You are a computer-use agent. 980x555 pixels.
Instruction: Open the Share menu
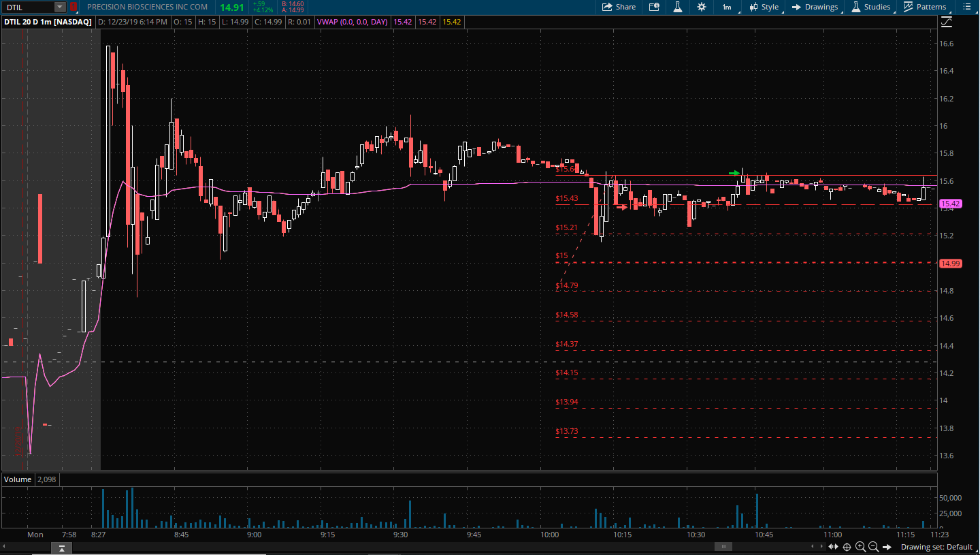[x=619, y=7]
